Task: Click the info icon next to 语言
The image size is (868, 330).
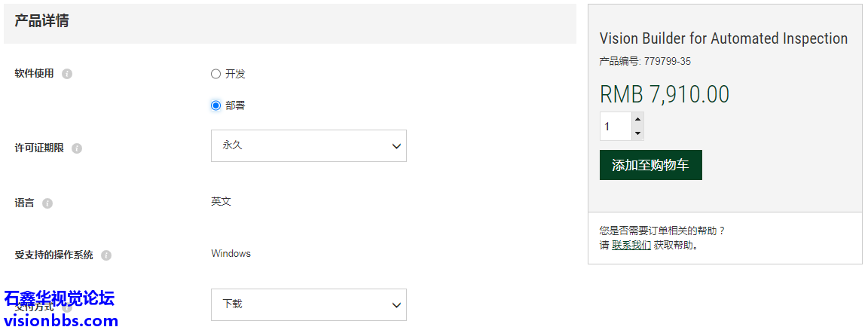Action: 47,203
